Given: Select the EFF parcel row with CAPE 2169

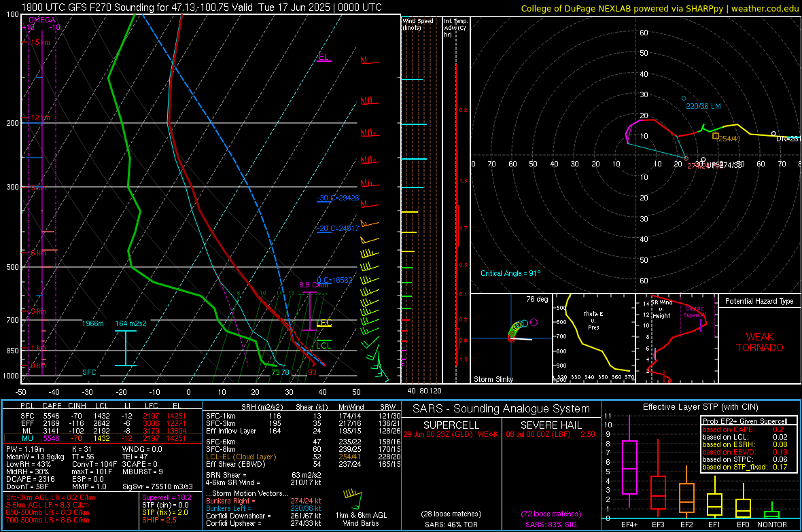Looking at the screenshot, I should (x=103, y=423).
